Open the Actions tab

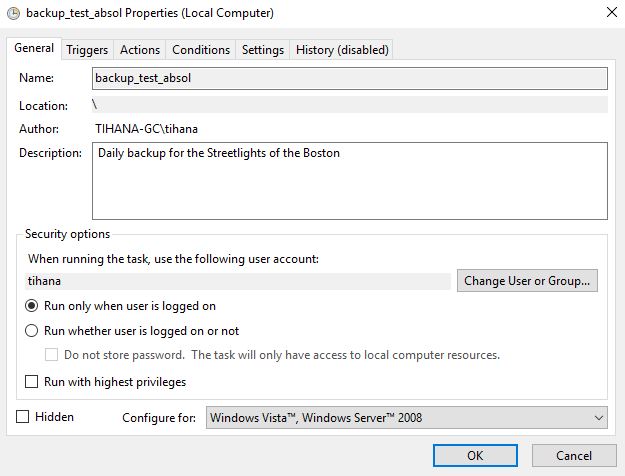pyautogui.click(x=140, y=50)
